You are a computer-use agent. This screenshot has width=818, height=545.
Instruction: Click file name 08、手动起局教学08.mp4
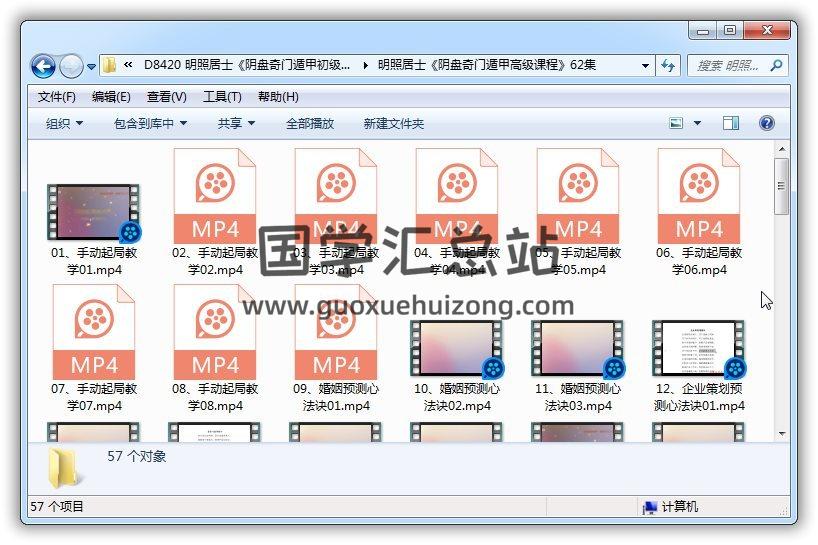coord(215,397)
